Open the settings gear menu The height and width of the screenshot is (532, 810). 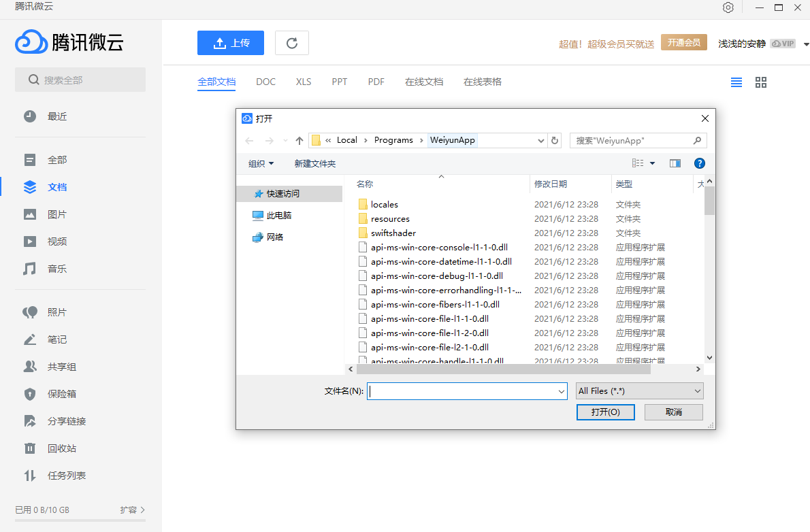pos(728,7)
